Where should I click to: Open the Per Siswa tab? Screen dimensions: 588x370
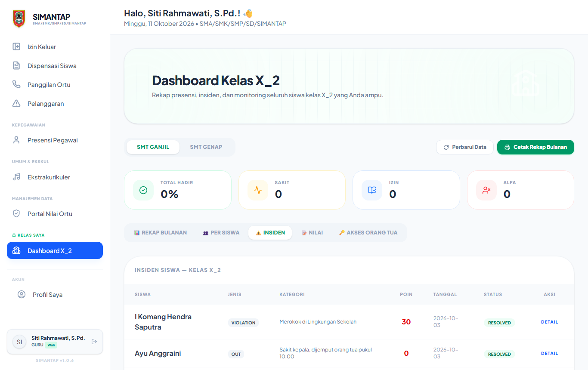[x=221, y=233]
